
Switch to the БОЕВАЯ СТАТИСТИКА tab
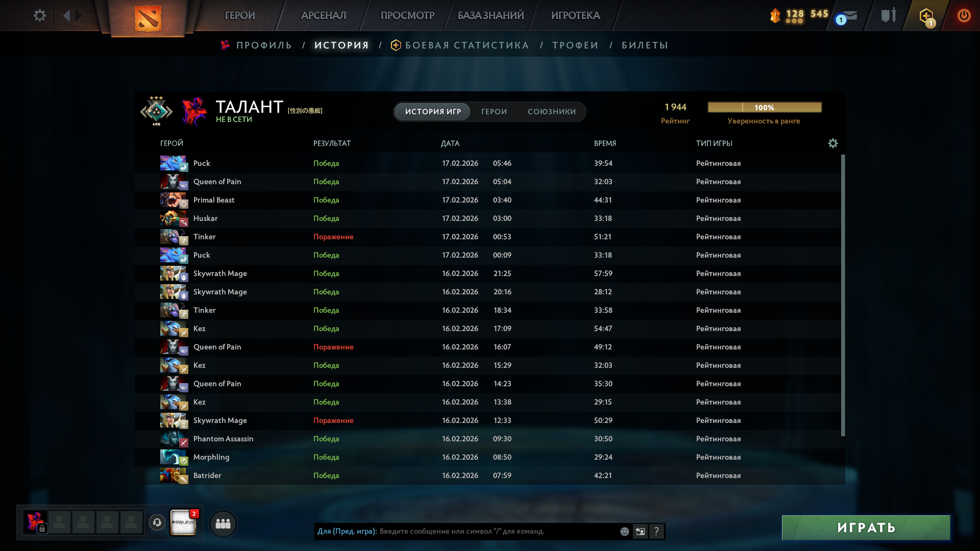[467, 45]
